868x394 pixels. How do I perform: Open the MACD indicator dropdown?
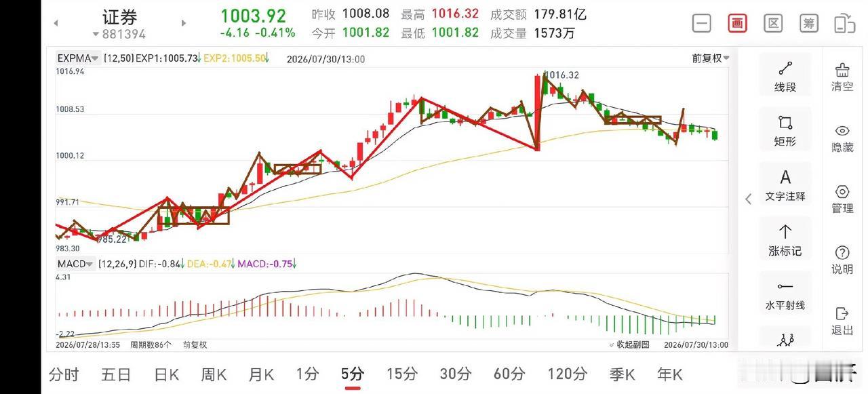[x=75, y=264]
